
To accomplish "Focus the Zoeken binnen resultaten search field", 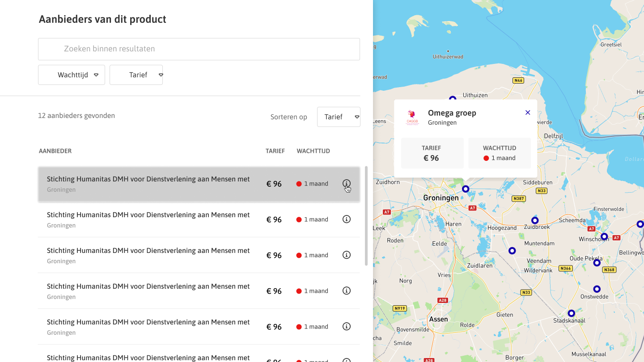I will [199, 49].
